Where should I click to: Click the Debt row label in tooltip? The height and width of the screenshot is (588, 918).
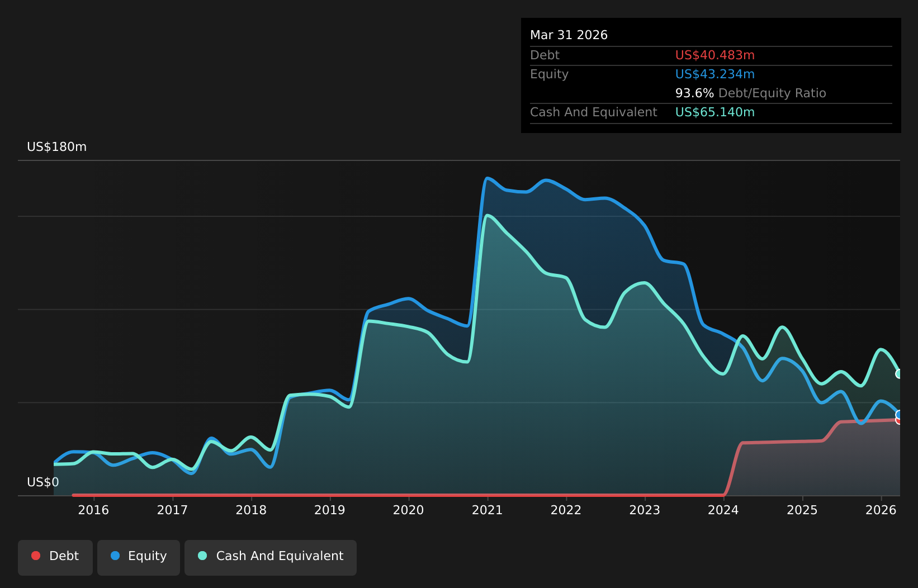pos(545,55)
